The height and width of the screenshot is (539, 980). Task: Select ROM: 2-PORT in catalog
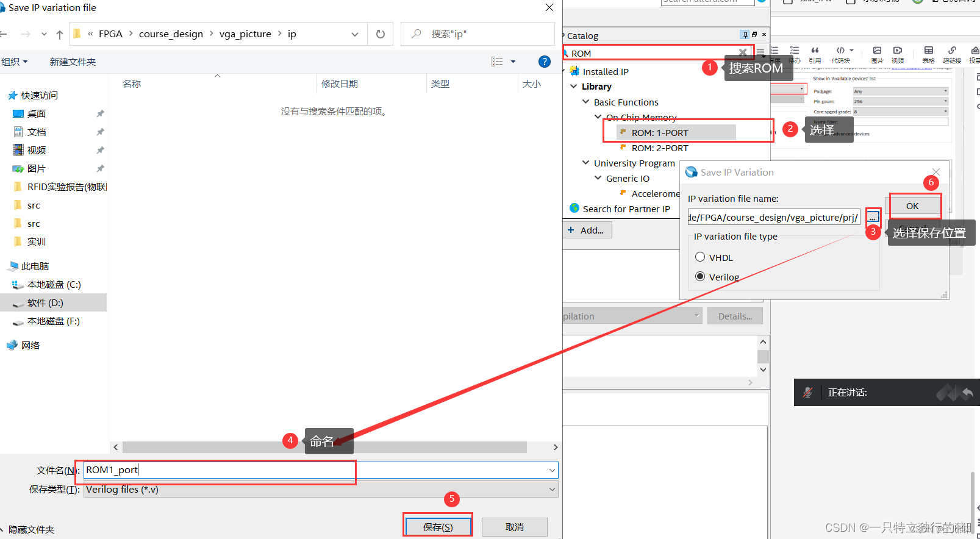(x=660, y=148)
